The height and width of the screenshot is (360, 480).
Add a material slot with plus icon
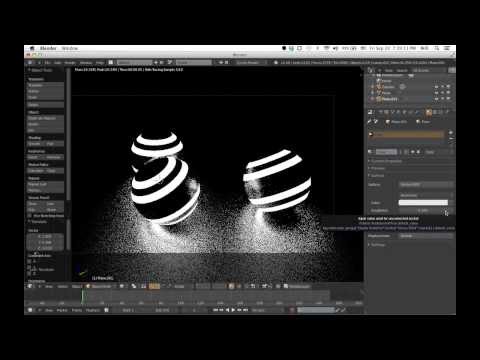point(451,132)
